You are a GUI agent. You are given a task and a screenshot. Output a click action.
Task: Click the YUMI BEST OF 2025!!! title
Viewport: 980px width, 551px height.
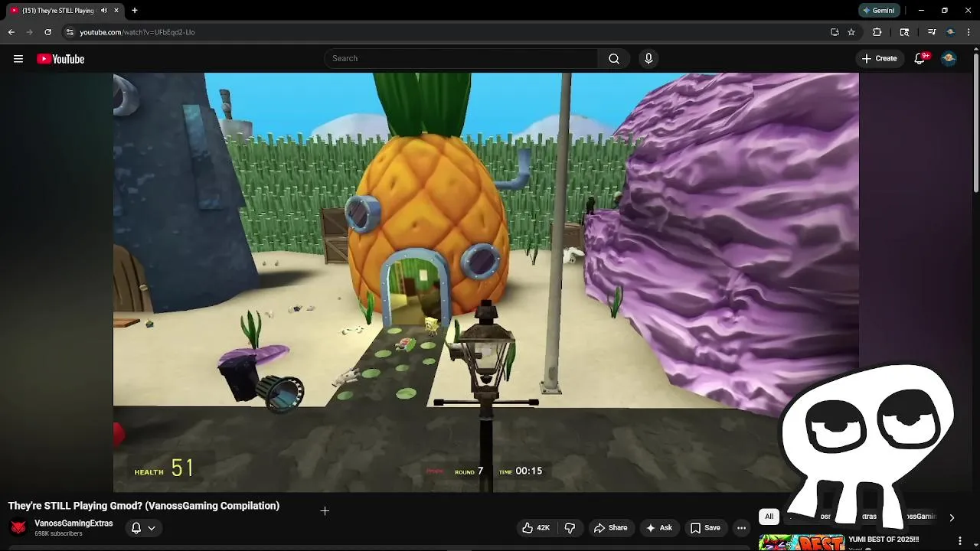pyautogui.click(x=884, y=540)
